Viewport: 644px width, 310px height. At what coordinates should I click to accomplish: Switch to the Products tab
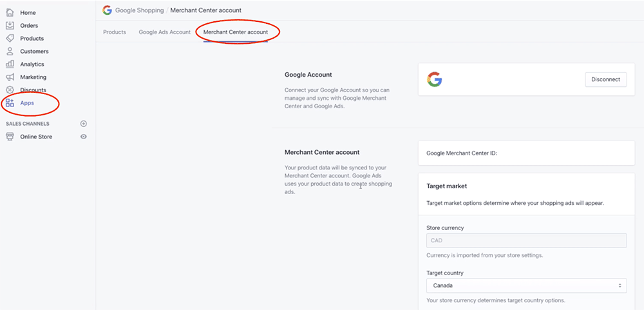115,32
